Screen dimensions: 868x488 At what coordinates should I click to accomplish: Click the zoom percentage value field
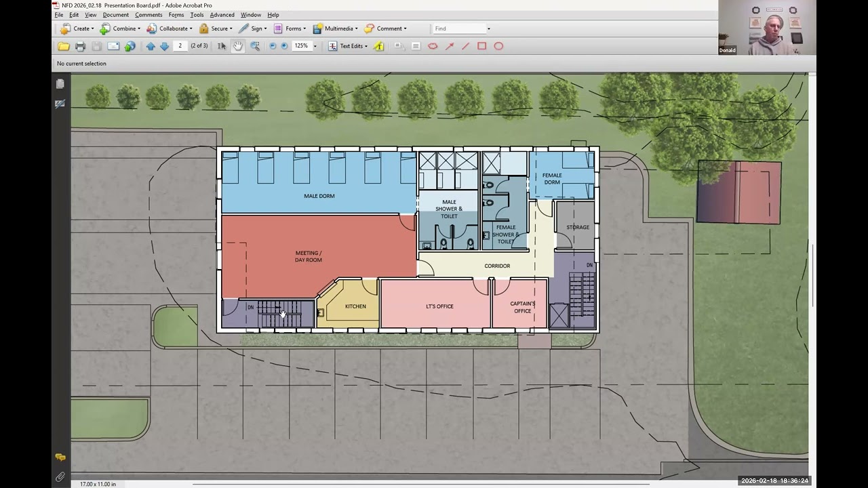pyautogui.click(x=302, y=46)
